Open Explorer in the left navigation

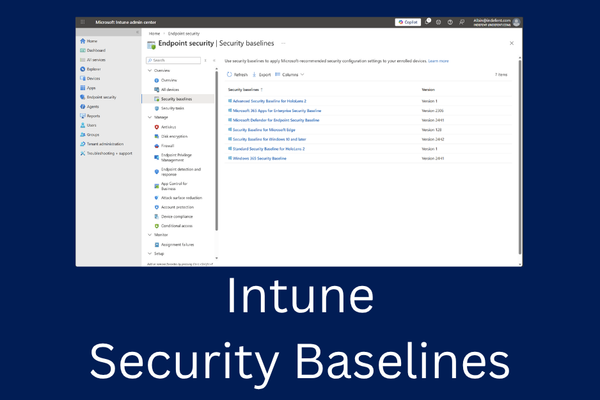(x=90, y=69)
